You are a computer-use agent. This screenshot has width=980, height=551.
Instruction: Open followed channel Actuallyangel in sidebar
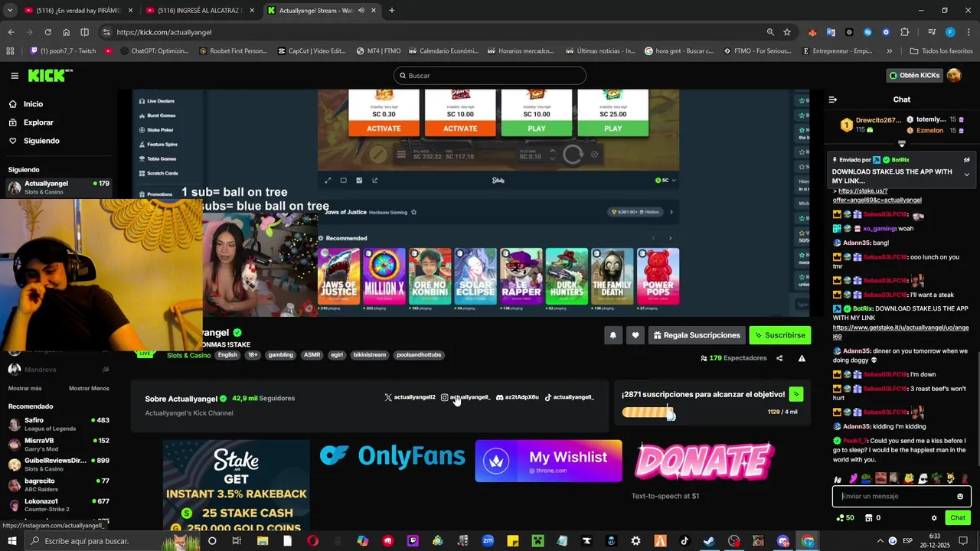(58, 187)
